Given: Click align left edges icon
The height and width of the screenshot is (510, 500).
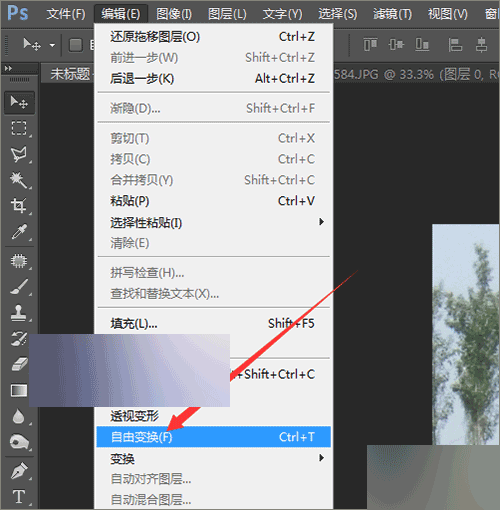Looking at the screenshot, I should click(x=455, y=44).
